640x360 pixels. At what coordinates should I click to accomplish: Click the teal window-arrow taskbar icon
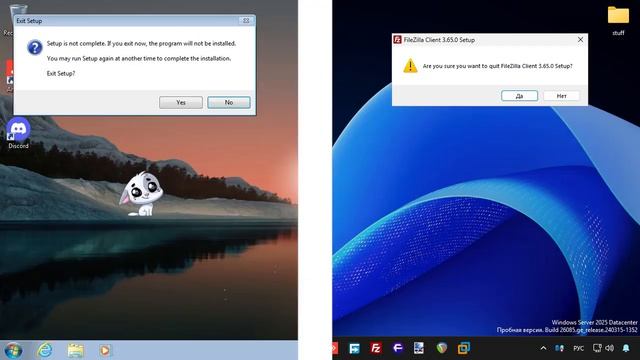(354, 349)
